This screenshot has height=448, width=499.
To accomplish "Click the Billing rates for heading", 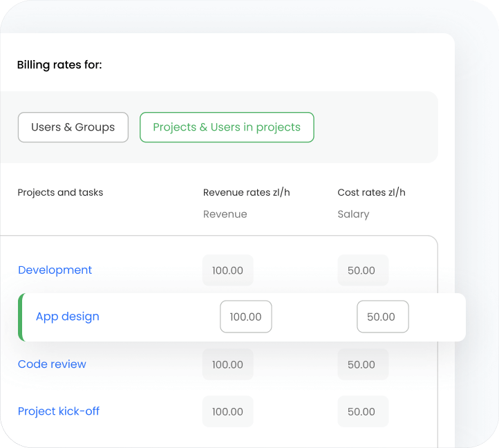I will tap(59, 66).
